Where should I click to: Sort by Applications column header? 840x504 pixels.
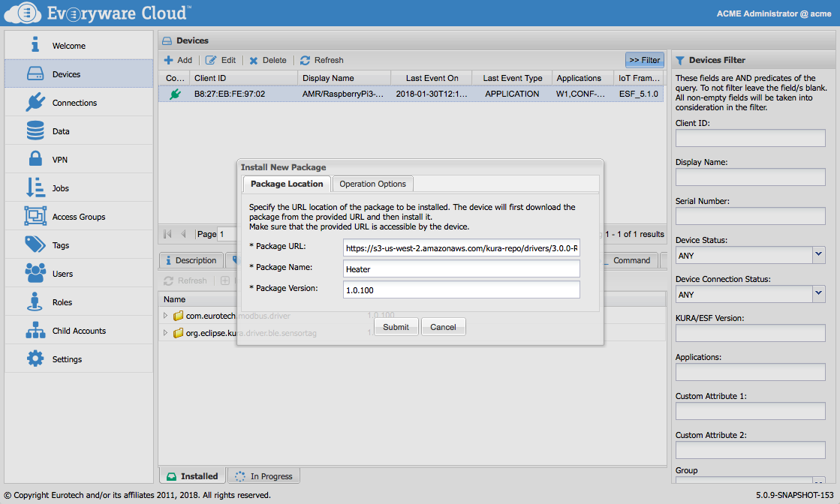pyautogui.click(x=583, y=78)
